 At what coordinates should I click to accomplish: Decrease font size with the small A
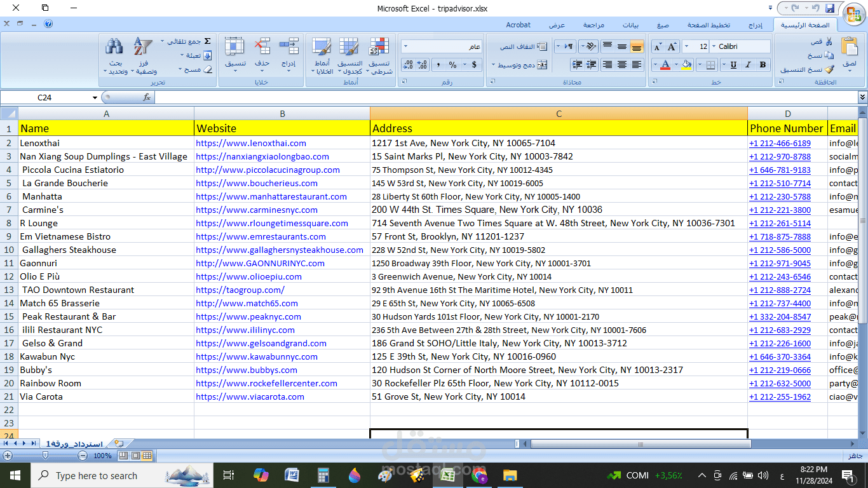point(657,46)
